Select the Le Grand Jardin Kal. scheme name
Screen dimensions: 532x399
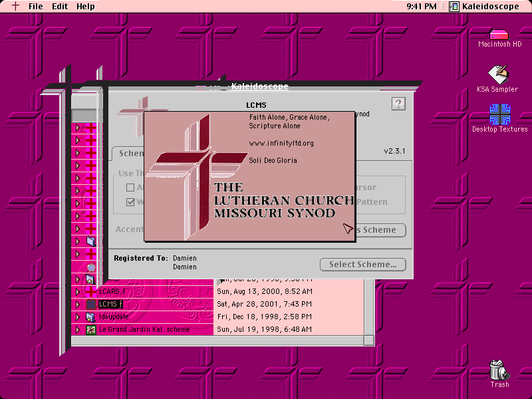(x=144, y=329)
